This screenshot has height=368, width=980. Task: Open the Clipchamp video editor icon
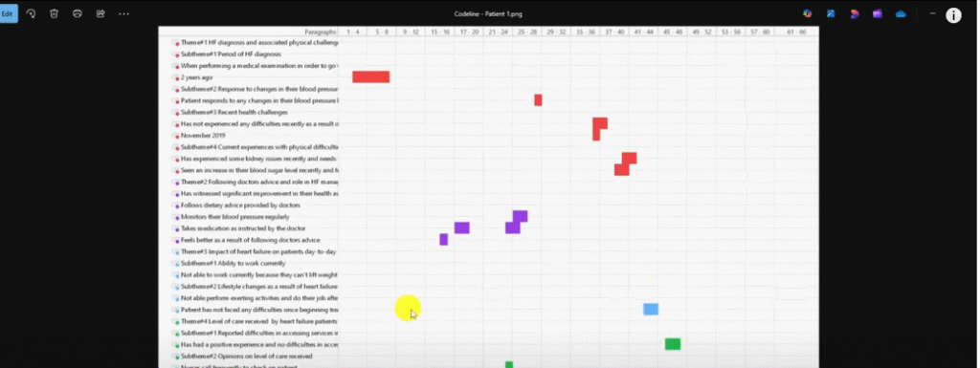coord(855,13)
